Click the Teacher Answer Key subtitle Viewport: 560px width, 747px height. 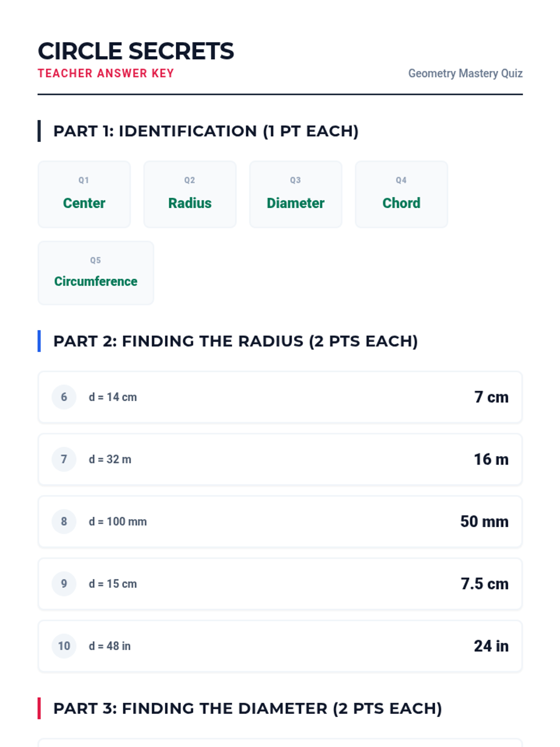tap(106, 73)
